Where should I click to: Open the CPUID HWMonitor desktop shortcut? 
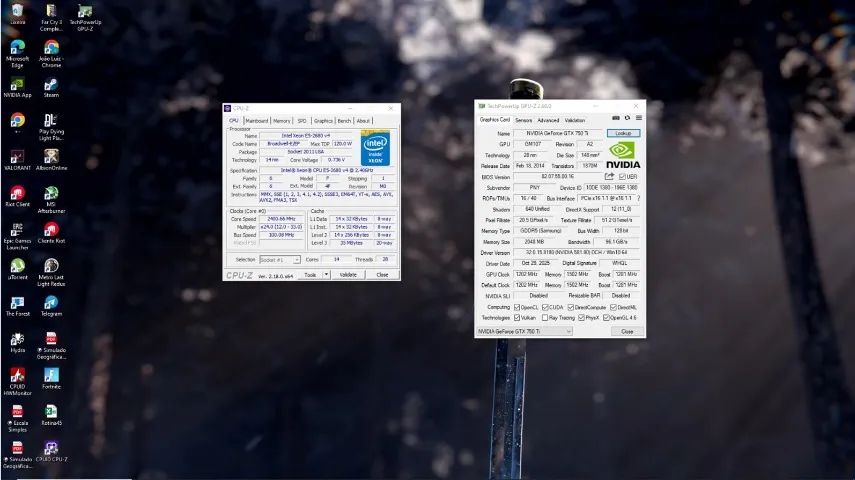[x=17, y=382]
